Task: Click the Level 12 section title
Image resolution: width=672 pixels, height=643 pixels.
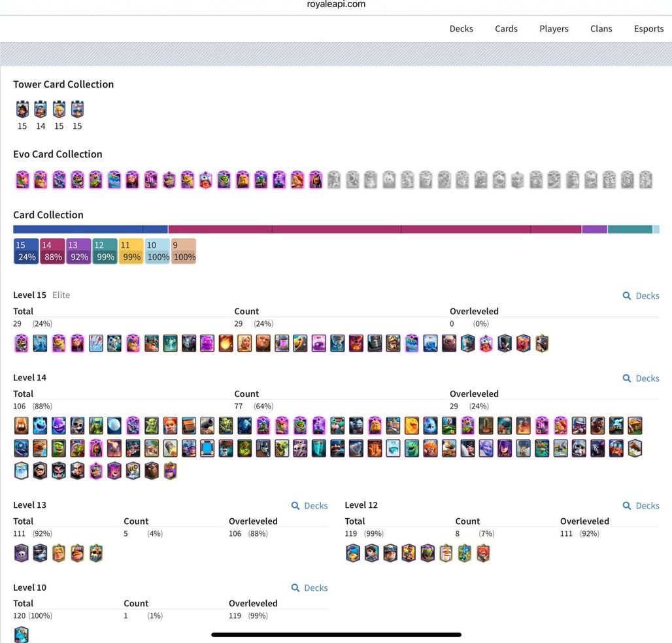Action: (361, 505)
